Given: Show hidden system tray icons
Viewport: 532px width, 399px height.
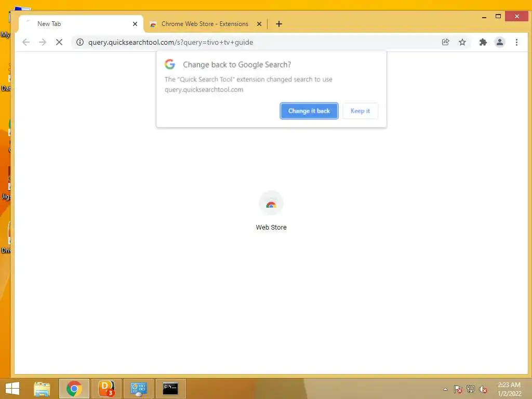Looking at the screenshot, I should point(445,389).
